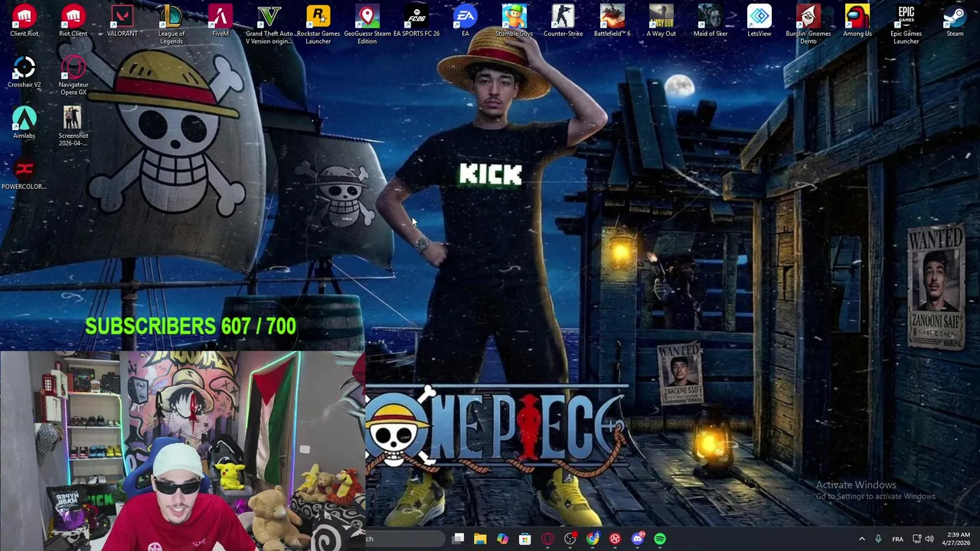The width and height of the screenshot is (980, 551).
Task: Open File Explorer from the taskbar
Action: pos(480,539)
